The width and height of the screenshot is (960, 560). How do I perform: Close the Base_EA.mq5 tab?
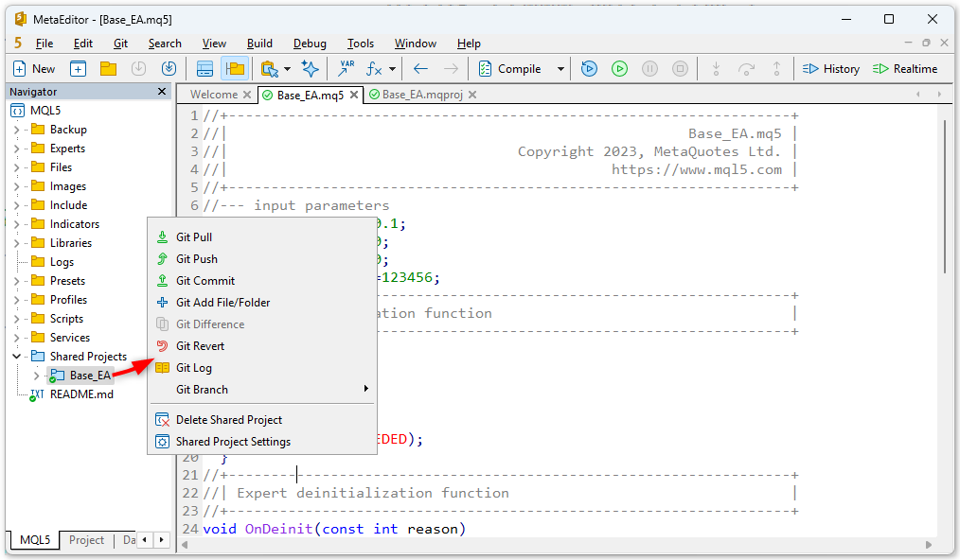tap(354, 95)
